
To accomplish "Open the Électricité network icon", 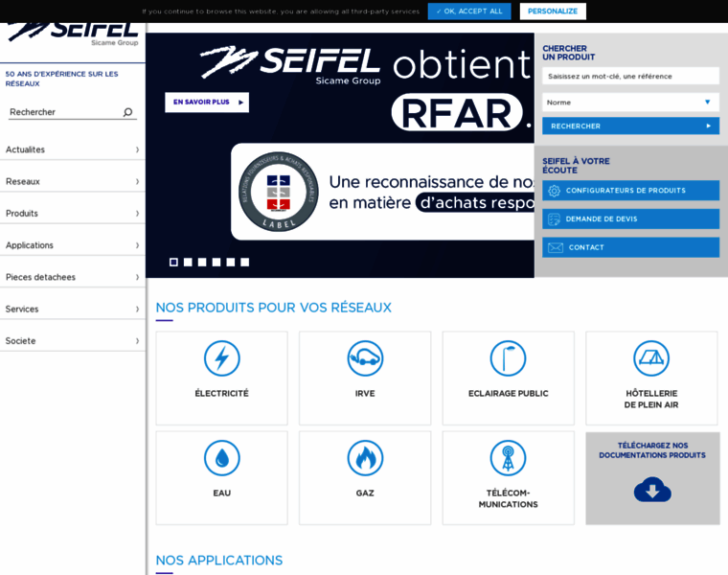I will point(222,358).
